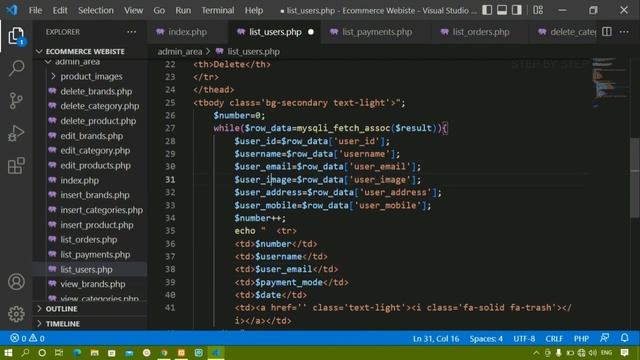Open the Selection menu
The image size is (640, 360).
[x=96, y=10]
